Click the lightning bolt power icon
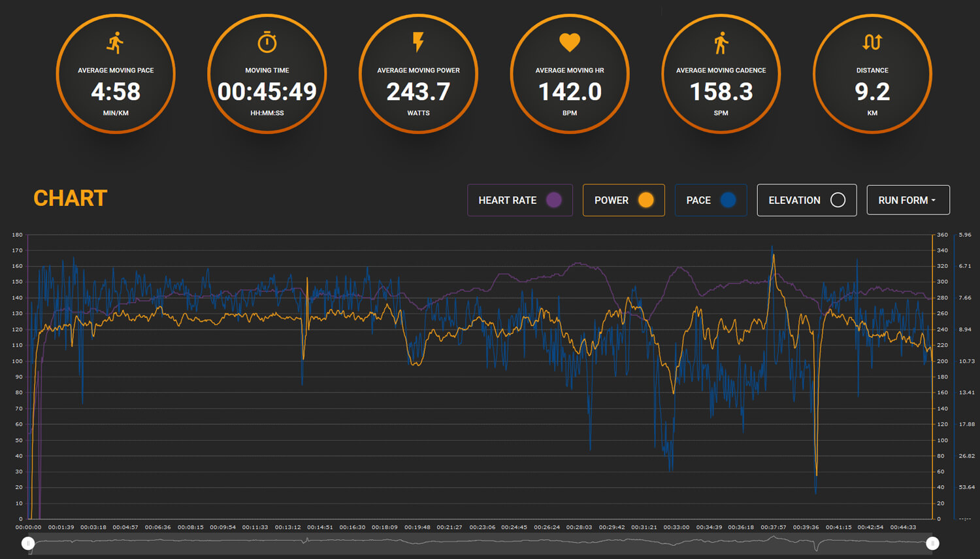Image resolution: width=980 pixels, height=559 pixels. pyautogui.click(x=418, y=42)
